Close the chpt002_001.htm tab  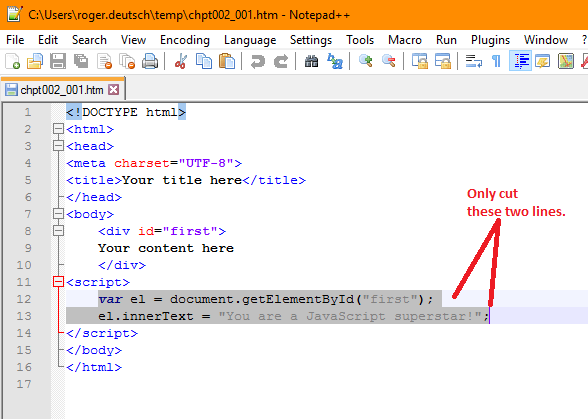point(114,90)
